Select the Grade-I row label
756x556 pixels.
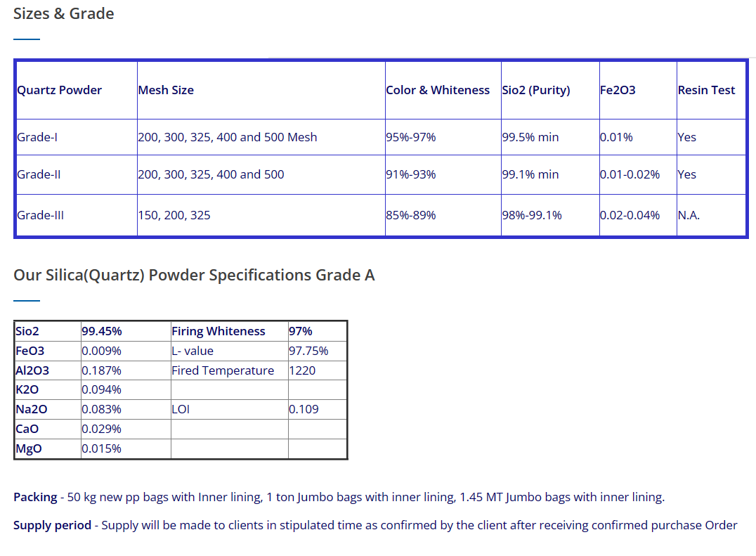77,137
